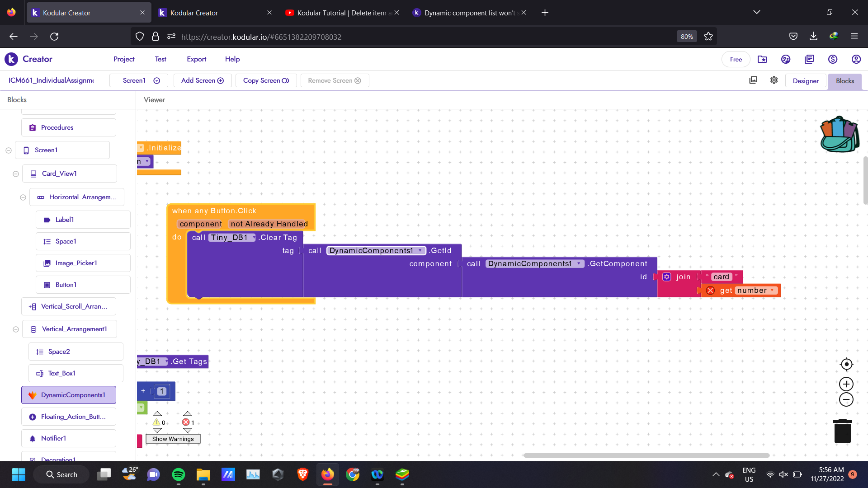Zoom in the blocks workspace
Image resolution: width=868 pixels, height=488 pixels.
coord(846,384)
